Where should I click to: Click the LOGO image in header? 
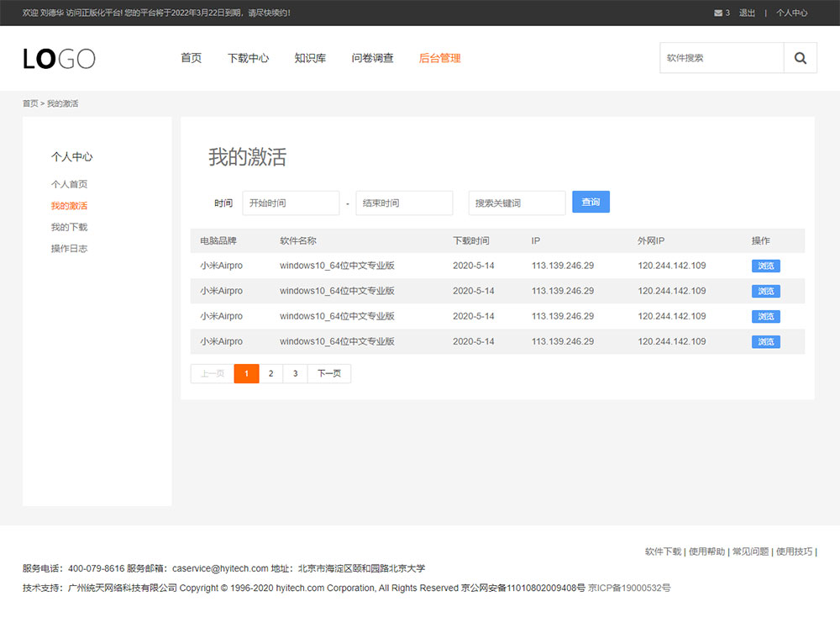point(59,58)
